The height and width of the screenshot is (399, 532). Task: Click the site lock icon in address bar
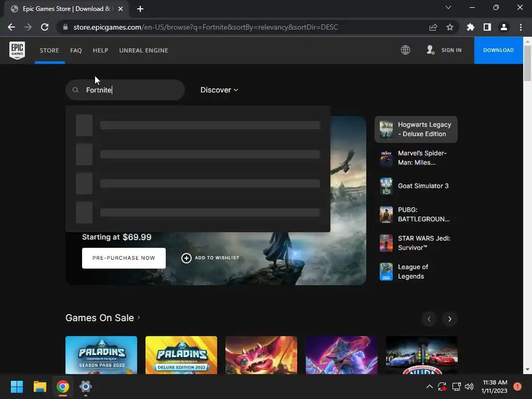pyautogui.click(x=65, y=27)
